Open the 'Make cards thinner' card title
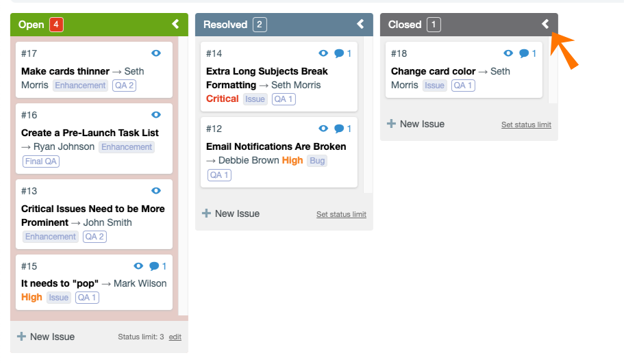The height and width of the screenshot is (364, 624). pos(65,71)
